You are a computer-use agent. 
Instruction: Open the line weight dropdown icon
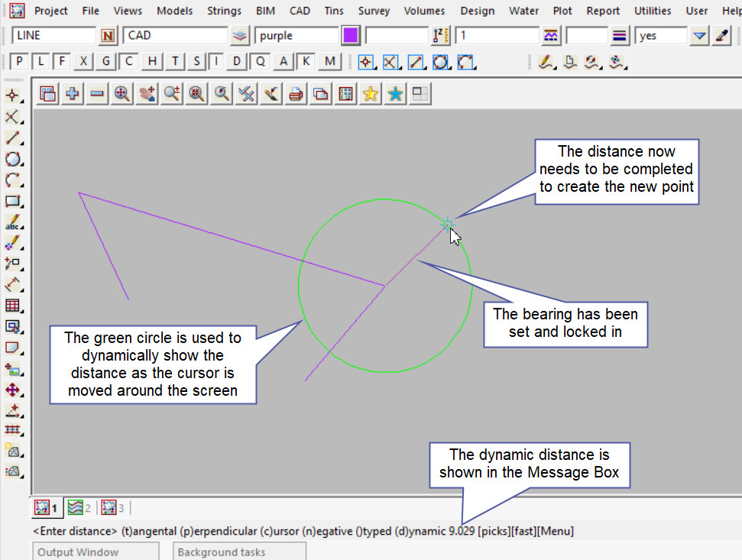pos(620,36)
